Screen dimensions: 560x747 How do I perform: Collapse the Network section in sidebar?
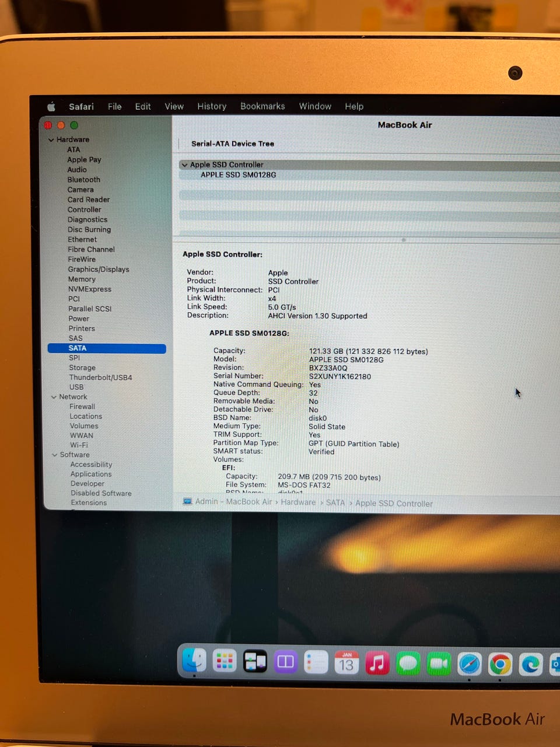pos(54,397)
